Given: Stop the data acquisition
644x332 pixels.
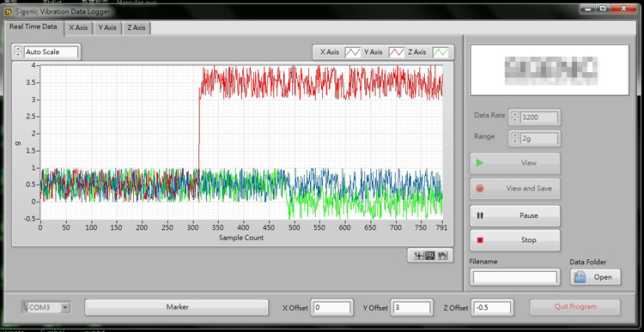Looking at the screenshot, I should coord(514,240).
